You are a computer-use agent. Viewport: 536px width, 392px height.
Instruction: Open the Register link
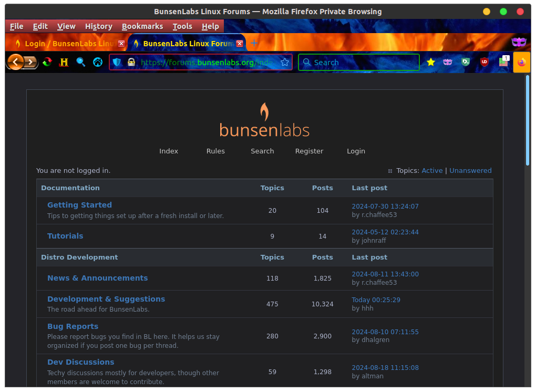(x=309, y=151)
